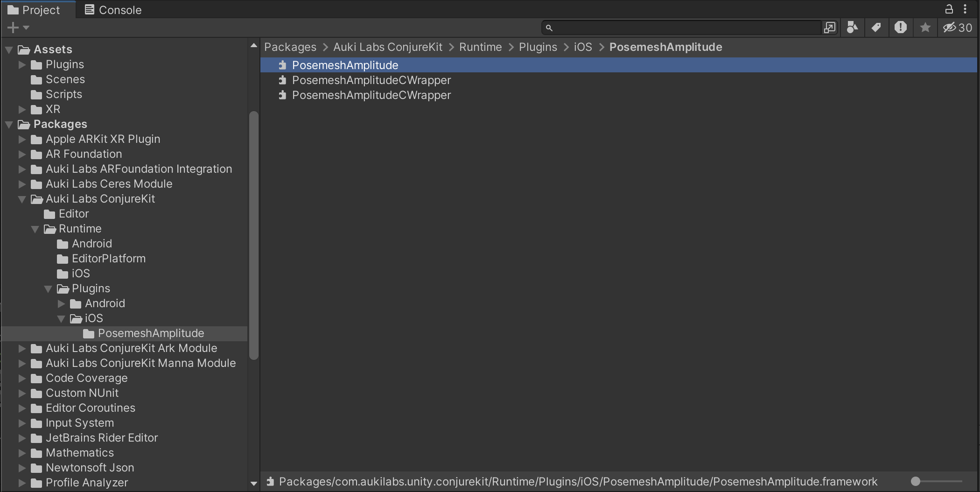Click the Save Search star icon

coord(925,28)
